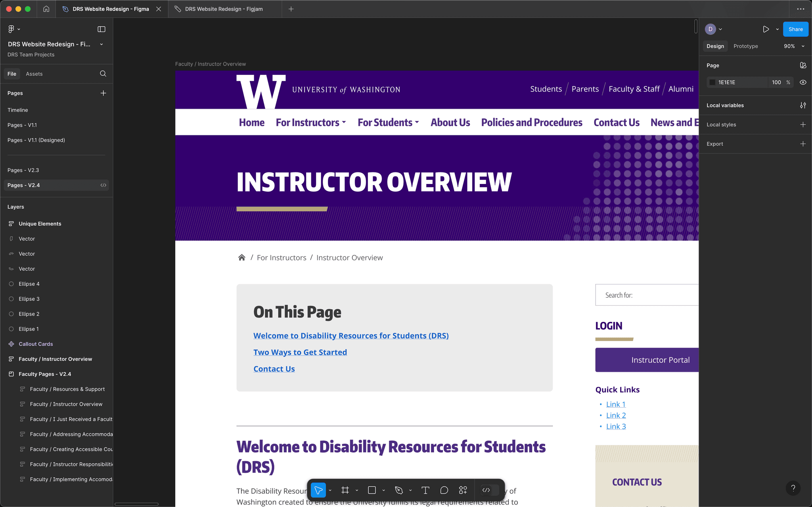This screenshot has height=507, width=812.
Task: Select the Pen tool
Action: 398,490
